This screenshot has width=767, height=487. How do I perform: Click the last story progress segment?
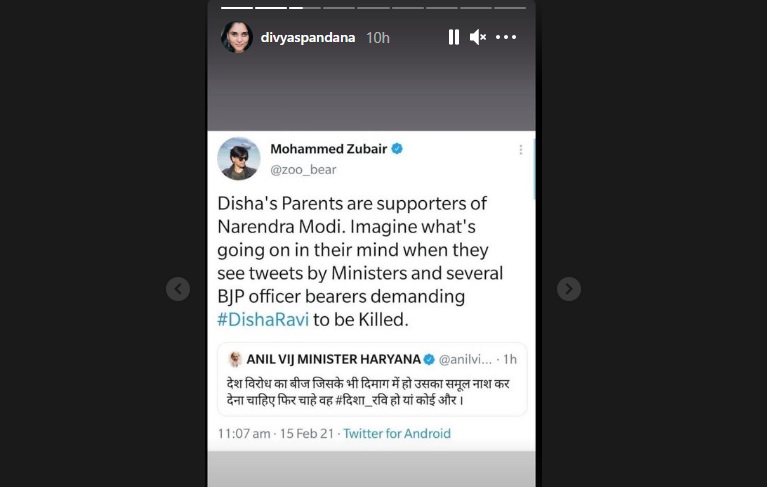pos(510,8)
